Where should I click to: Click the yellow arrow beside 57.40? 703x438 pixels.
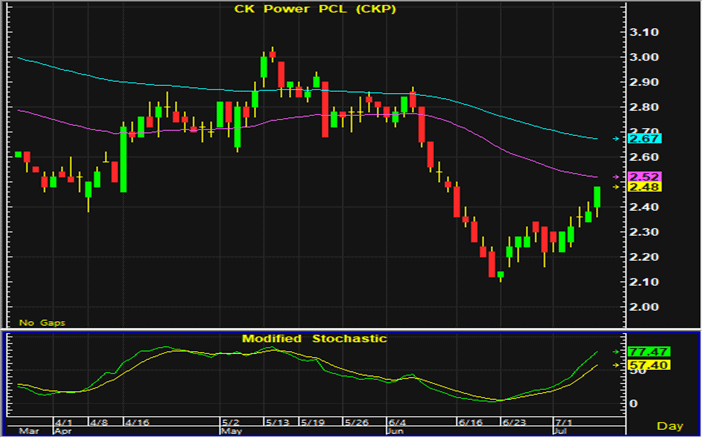[616, 367]
